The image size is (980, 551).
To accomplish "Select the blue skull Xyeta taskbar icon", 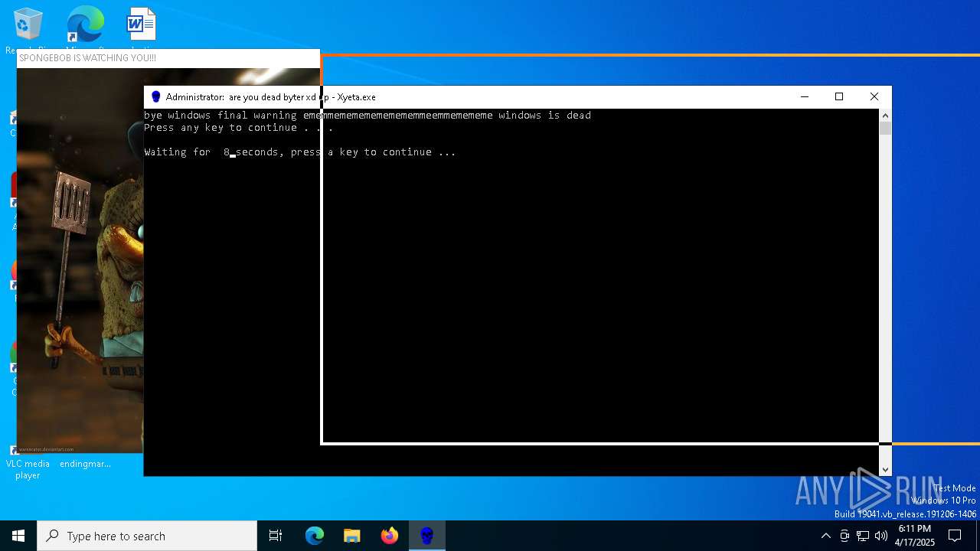I will point(427,536).
